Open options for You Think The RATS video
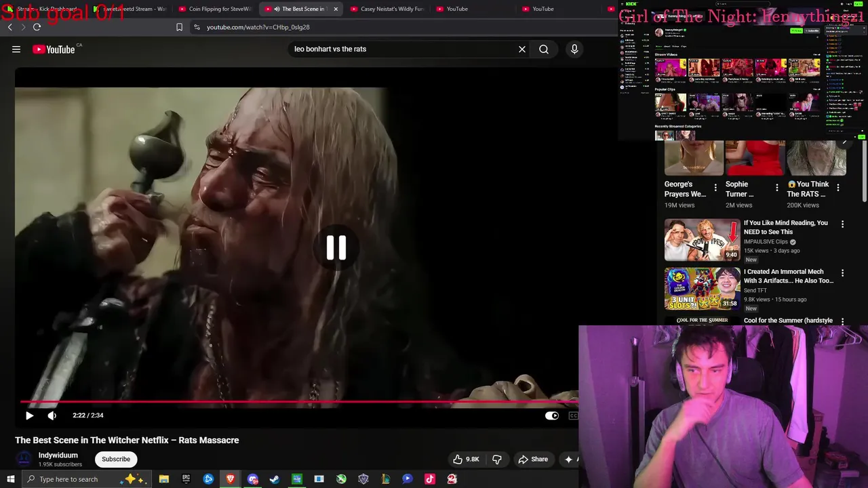Image resolution: width=868 pixels, height=488 pixels. click(838, 188)
